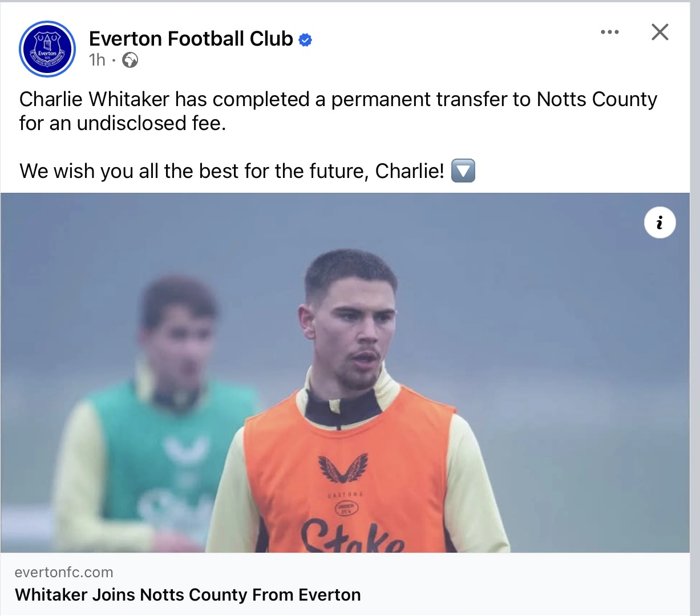This screenshot has height=616, width=700.
Task: Open the three-dot post options menu
Action: pos(609,32)
